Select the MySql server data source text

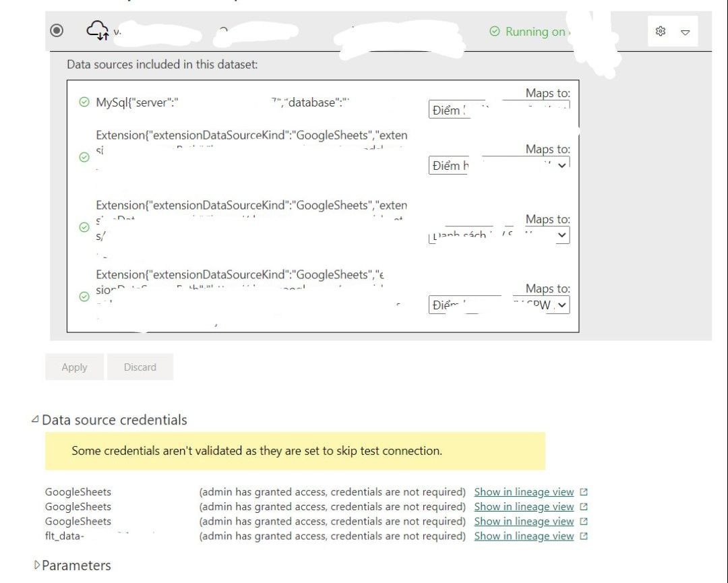pos(222,102)
